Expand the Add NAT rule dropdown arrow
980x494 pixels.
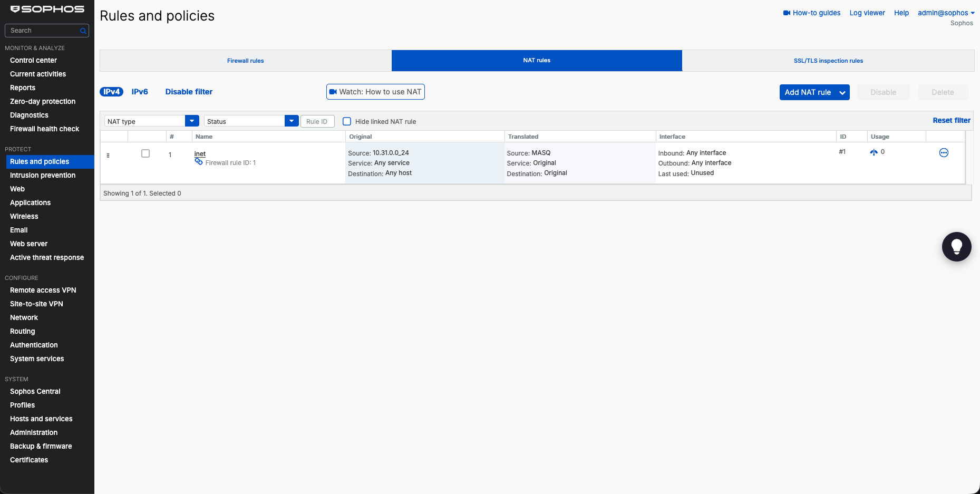pos(842,92)
